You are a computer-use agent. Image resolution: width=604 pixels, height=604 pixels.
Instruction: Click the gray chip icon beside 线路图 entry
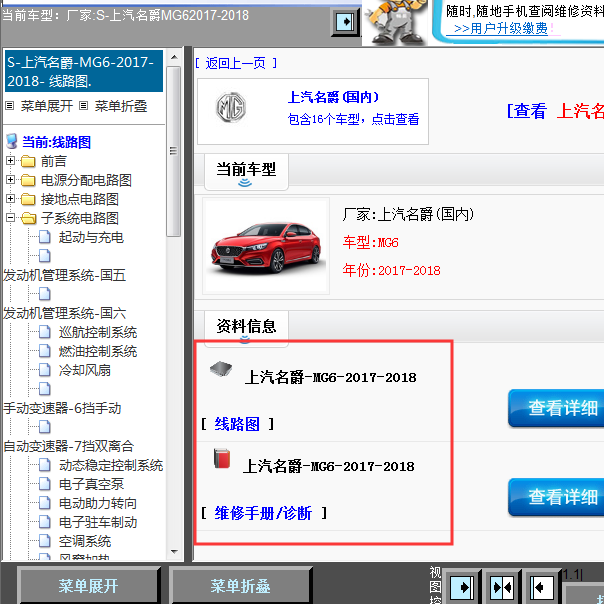(x=221, y=369)
